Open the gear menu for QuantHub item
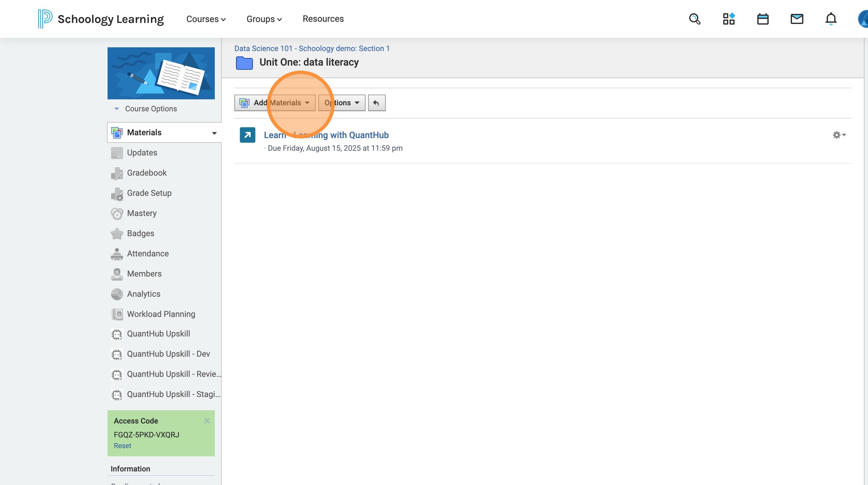Image resolution: width=868 pixels, height=485 pixels. (x=839, y=135)
